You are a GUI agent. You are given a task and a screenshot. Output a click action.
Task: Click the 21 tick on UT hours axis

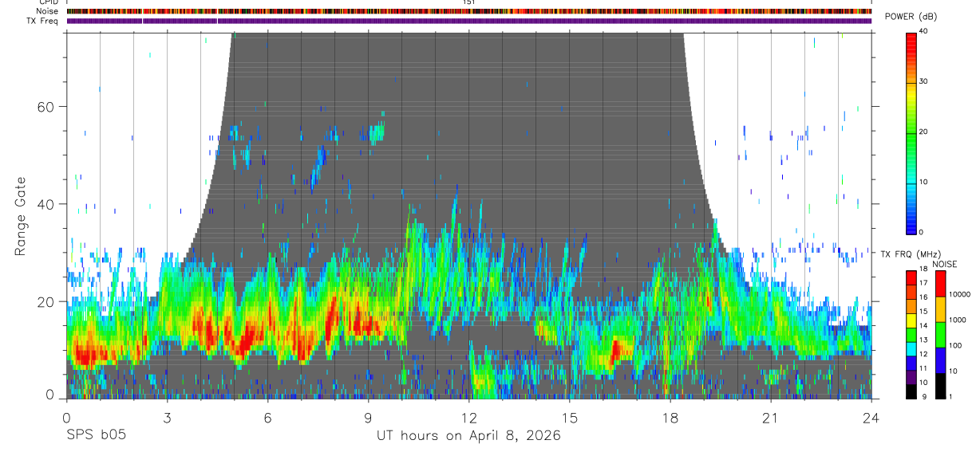770,418
